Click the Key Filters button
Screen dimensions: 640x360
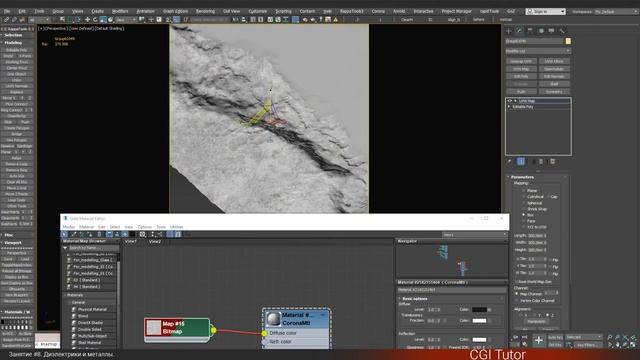[587, 345]
